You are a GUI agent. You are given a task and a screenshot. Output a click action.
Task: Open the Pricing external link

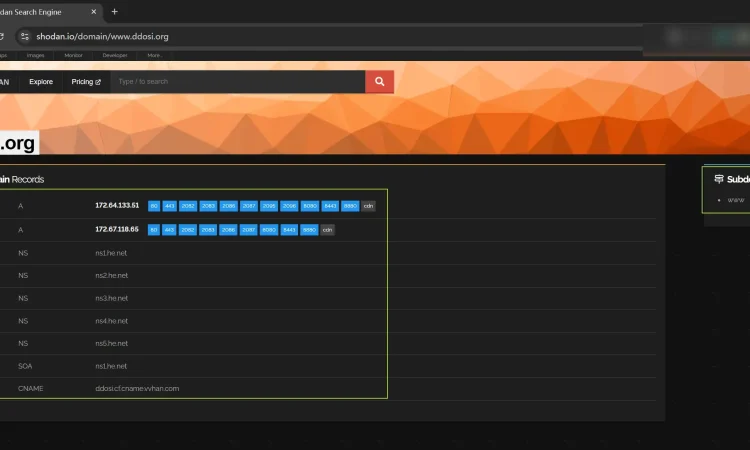[x=86, y=82]
